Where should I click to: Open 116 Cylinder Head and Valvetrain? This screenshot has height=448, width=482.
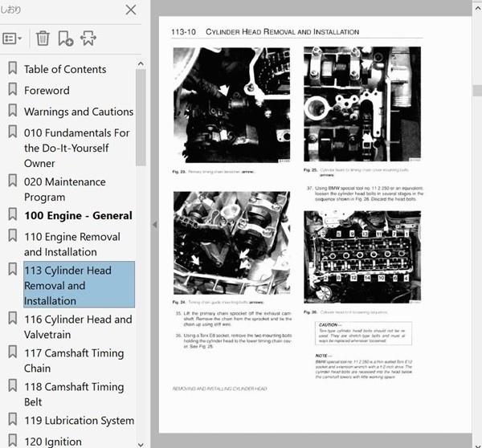(x=78, y=327)
